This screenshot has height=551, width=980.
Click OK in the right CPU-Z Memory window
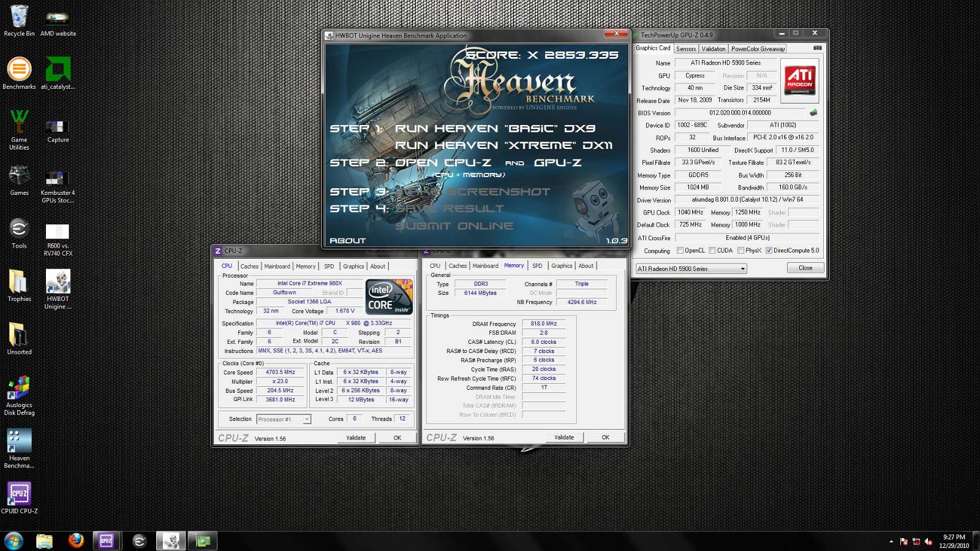pos(605,437)
